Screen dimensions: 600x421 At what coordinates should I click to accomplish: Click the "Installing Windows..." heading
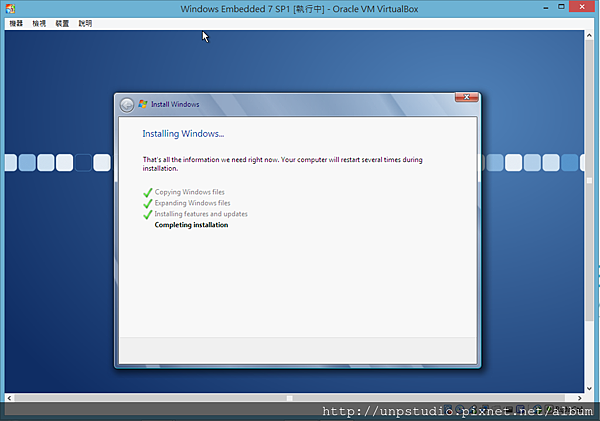(183, 134)
